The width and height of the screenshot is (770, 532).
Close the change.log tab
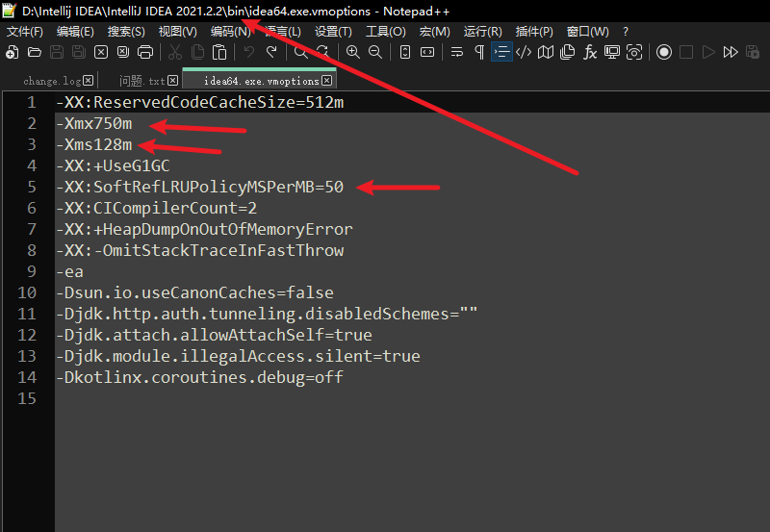coord(88,81)
